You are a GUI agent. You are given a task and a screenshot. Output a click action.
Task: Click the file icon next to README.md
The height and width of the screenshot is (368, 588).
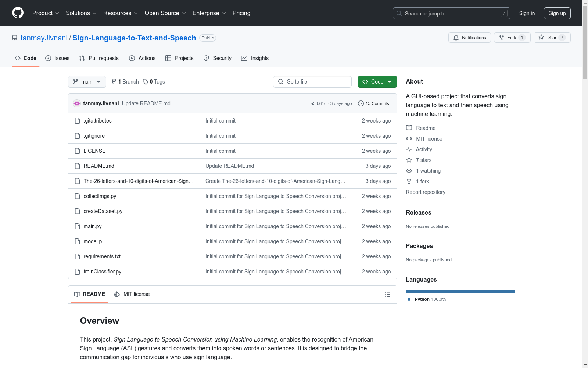(x=77, y=166)
